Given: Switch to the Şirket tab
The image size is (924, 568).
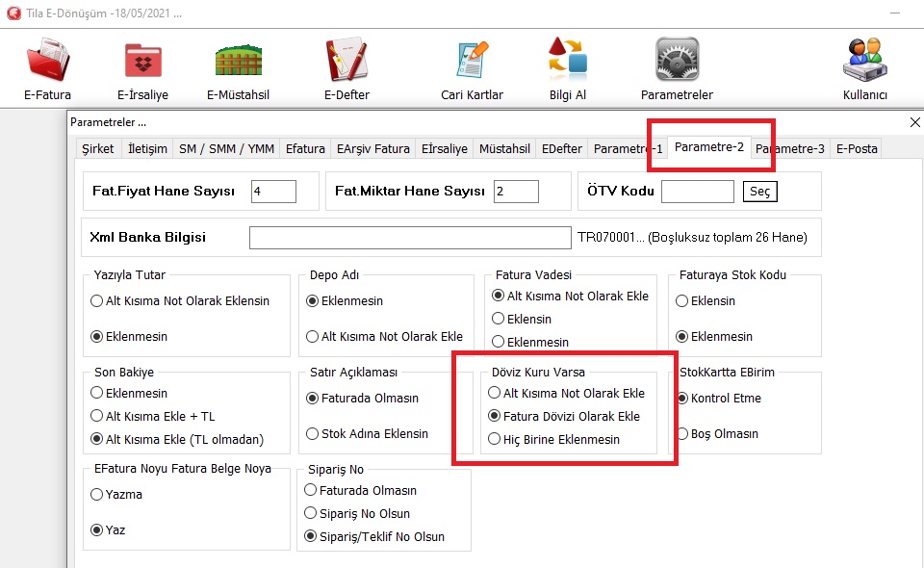Looking at the screenshot, I should (x=97, y=149).
